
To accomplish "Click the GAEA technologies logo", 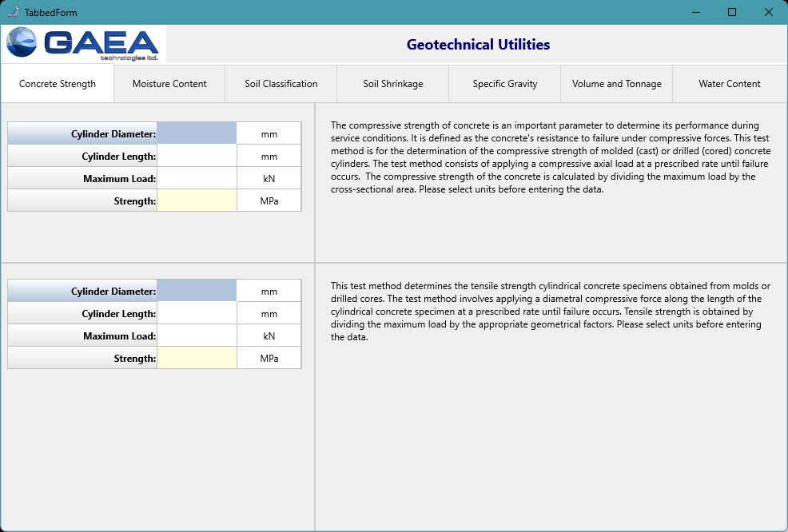I will (x=84, y=44).
